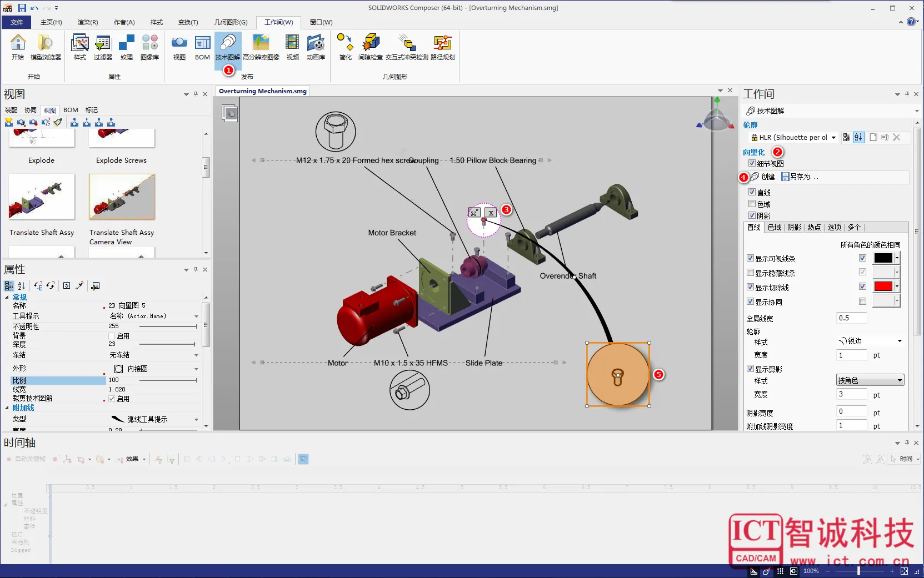924x578 pixels.
Task: Open the 文件 file menu
Action: point(17,22)
